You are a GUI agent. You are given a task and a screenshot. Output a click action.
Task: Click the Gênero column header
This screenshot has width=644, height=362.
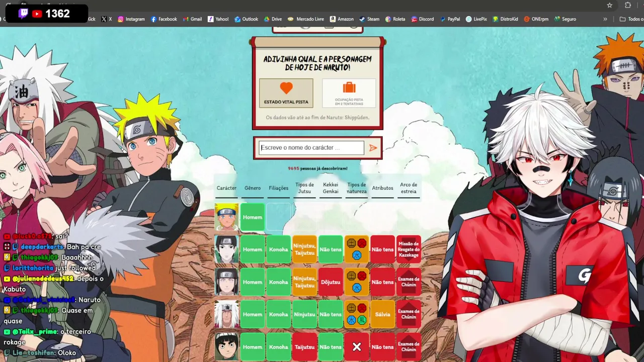[x=253, y=188]
